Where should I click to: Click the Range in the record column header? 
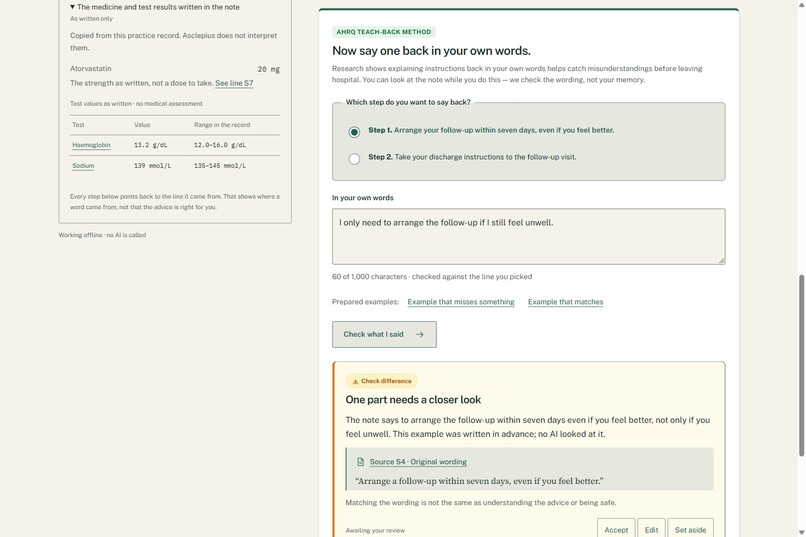tap(222, 125)
